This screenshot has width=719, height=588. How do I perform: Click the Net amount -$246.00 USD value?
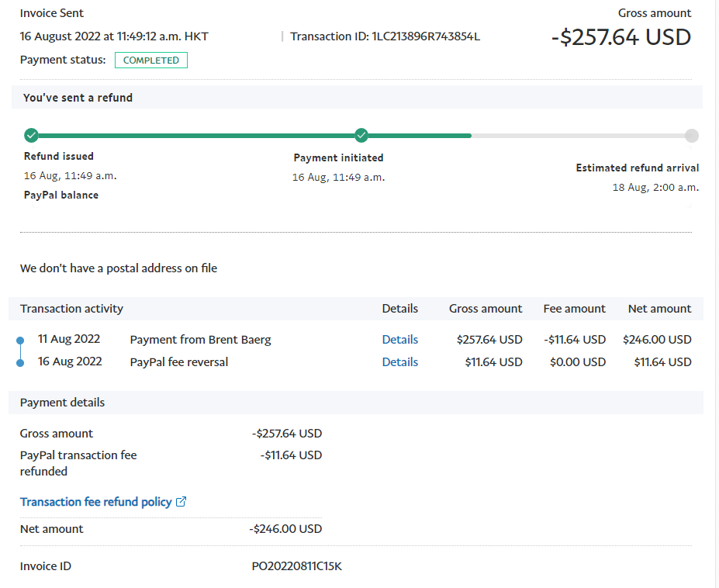point(285,529)
